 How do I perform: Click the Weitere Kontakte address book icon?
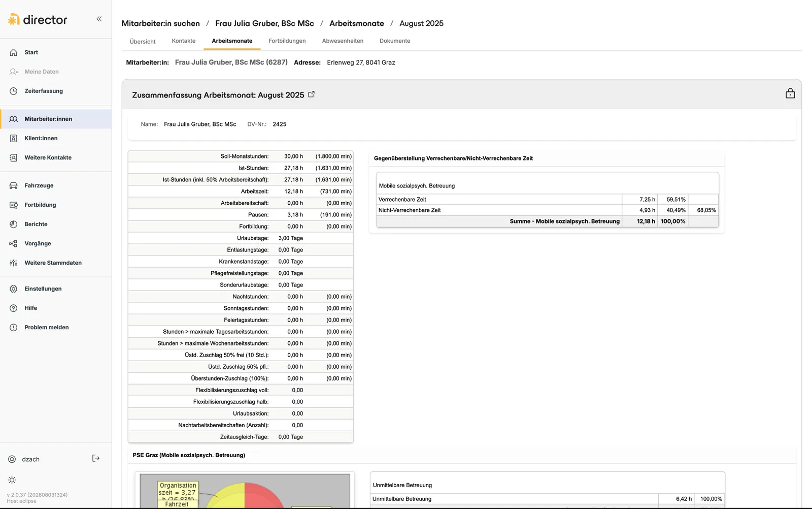click(x=14, y=157)
